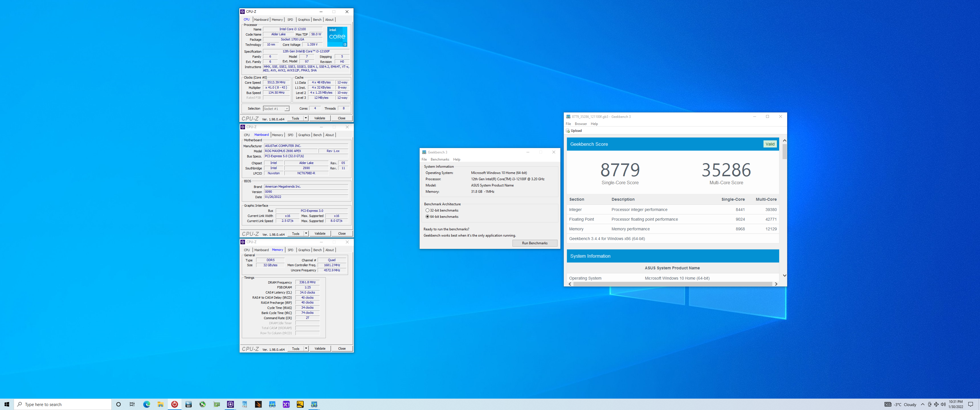Image resolution: width=980 pixels, height=410 pixels.
Task: Click the Upload icon in the Geekbench results window
Action: click(568, 130)
